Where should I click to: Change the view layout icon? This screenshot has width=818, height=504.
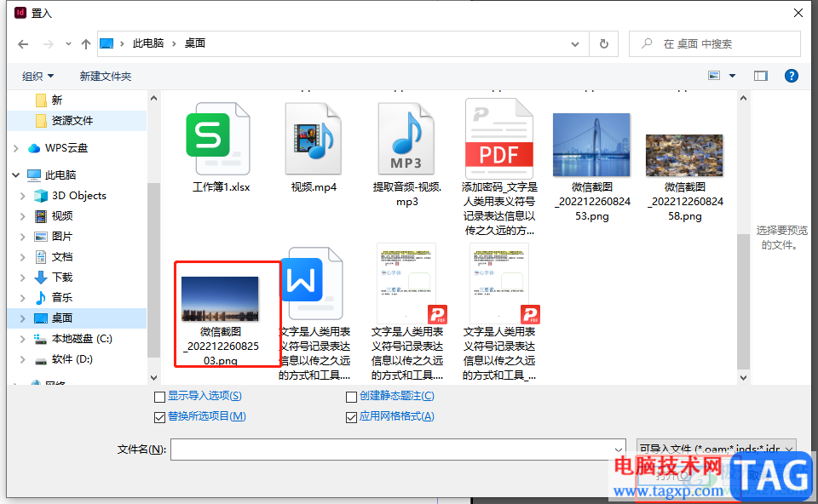pos(714,76)
